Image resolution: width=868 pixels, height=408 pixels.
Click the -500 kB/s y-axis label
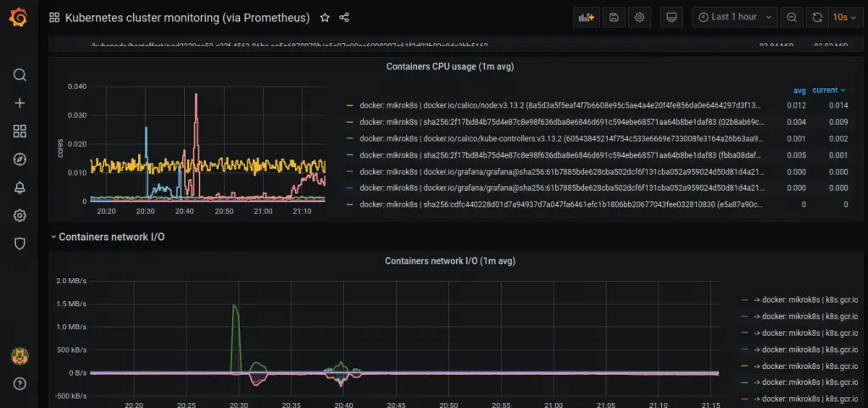point(71,396)
